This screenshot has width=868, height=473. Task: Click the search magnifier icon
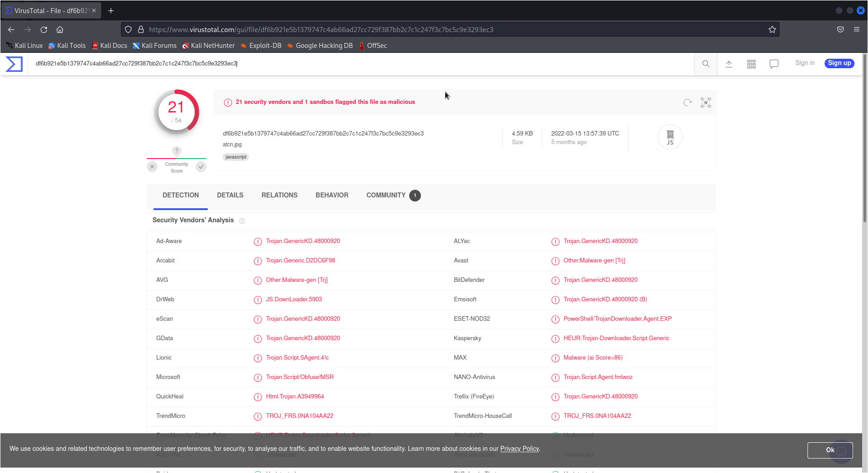click(706, 64)
